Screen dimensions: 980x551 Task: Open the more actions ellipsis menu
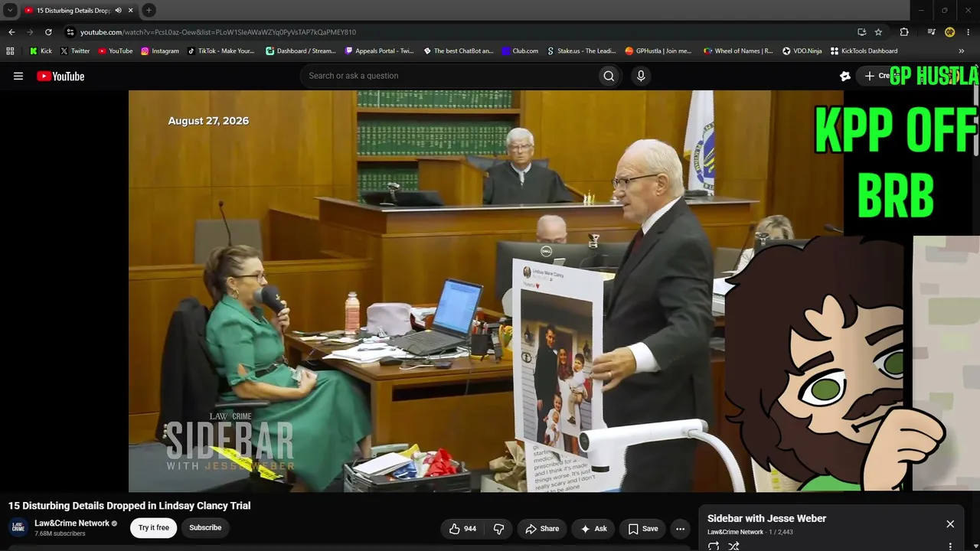(680, 529)
